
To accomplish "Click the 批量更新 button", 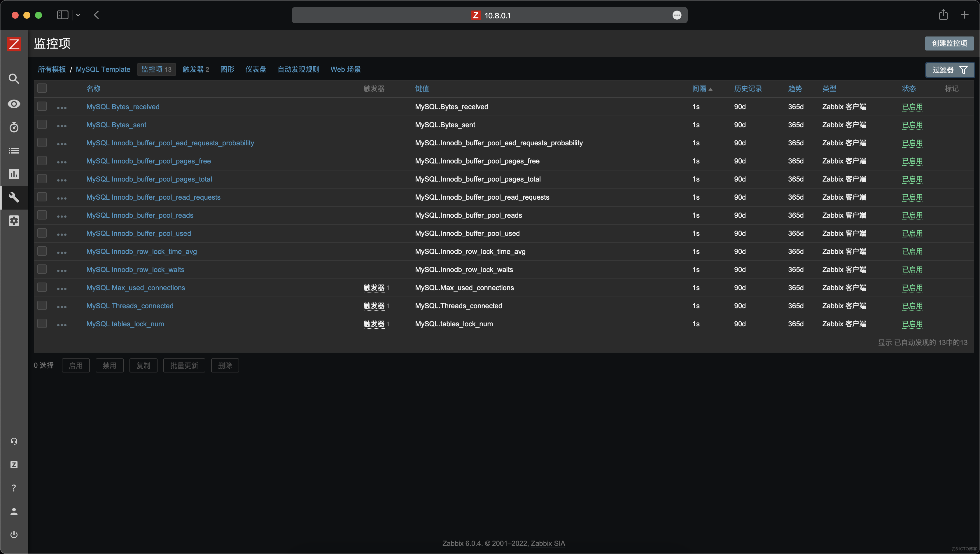I will (184, 365).
